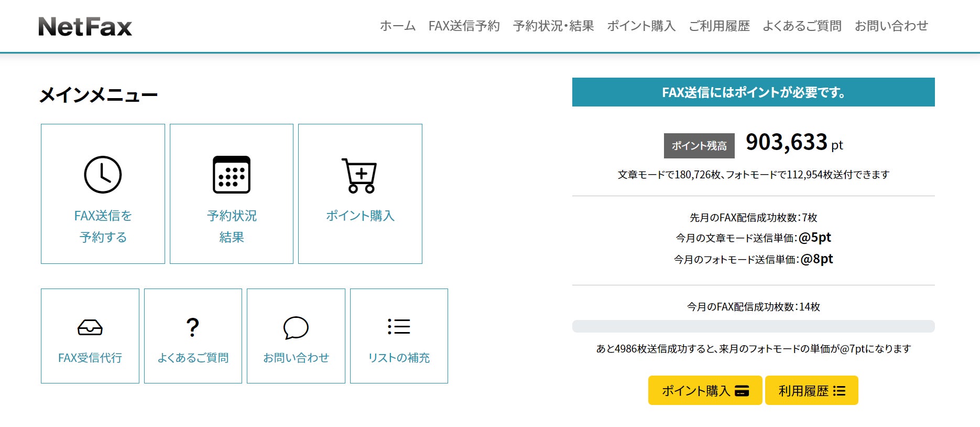Open the inbox tray FAX受信代行 icon
The height and width of the screenshot is (427, 980).
pyautogui.click(x=90, y=327)
